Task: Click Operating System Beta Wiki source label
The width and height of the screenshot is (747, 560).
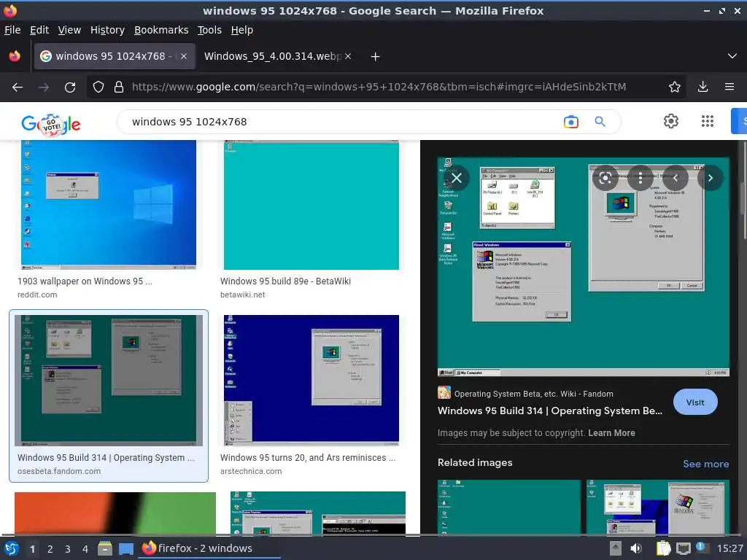Action: (533, 394)
